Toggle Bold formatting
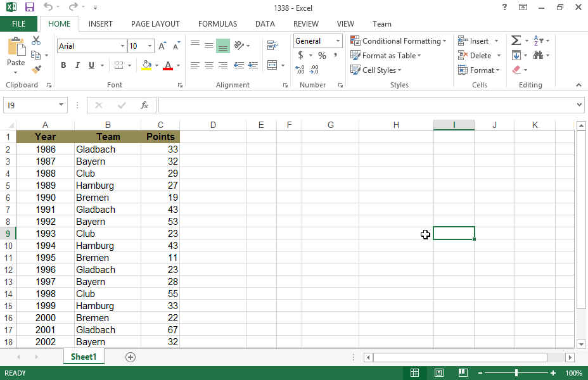588x380 pixels. 63,65
